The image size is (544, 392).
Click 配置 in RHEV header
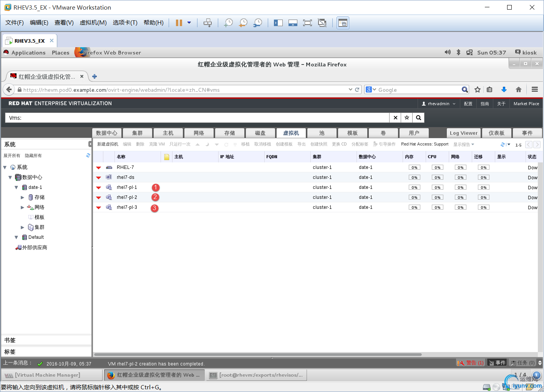[468, 104]
